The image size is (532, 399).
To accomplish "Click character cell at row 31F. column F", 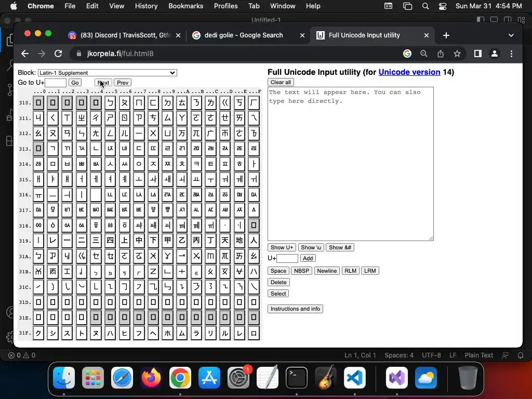I will click(254, 333).
